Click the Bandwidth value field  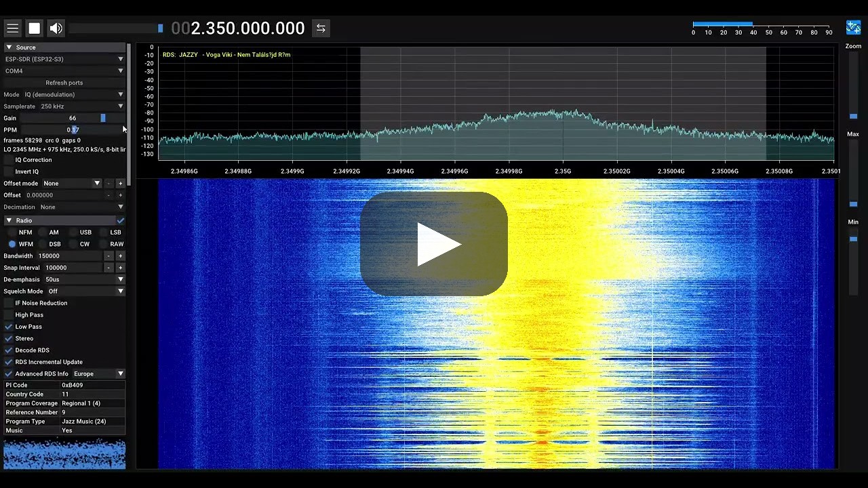[69, 256]
